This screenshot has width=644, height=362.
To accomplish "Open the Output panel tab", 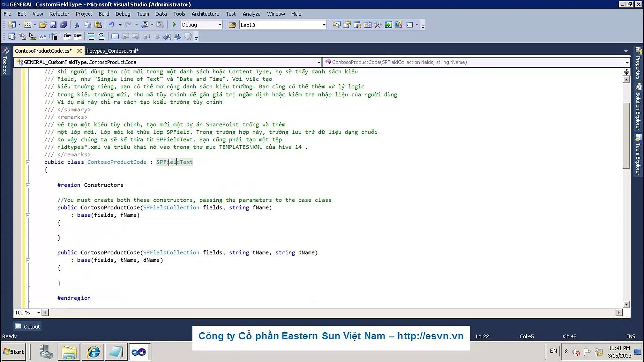I will pos(28,327).
